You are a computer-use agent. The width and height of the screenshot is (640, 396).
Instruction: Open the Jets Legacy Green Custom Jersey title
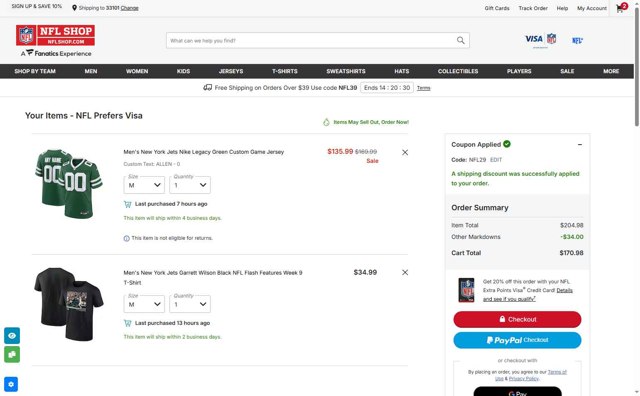click(x=204, y=152)
